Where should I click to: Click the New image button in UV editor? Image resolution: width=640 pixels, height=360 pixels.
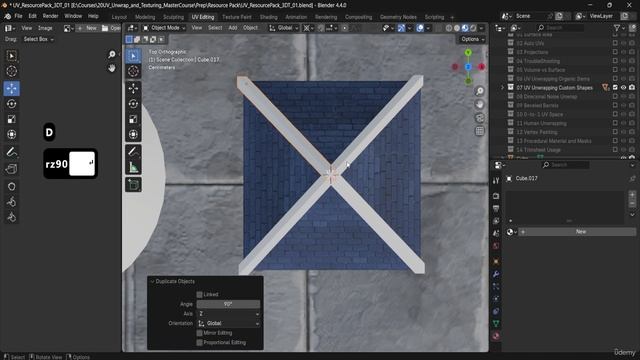coord(87,28)
